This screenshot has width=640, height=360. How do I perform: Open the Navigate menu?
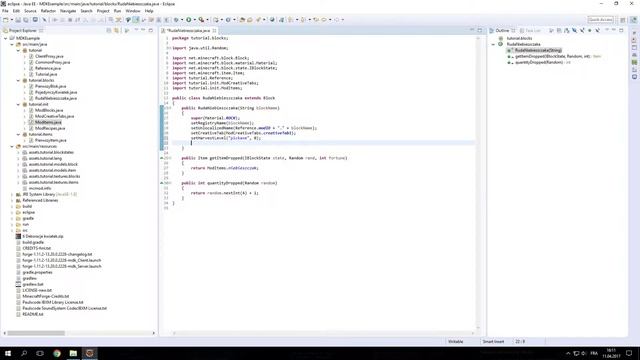tap(68, 11)
